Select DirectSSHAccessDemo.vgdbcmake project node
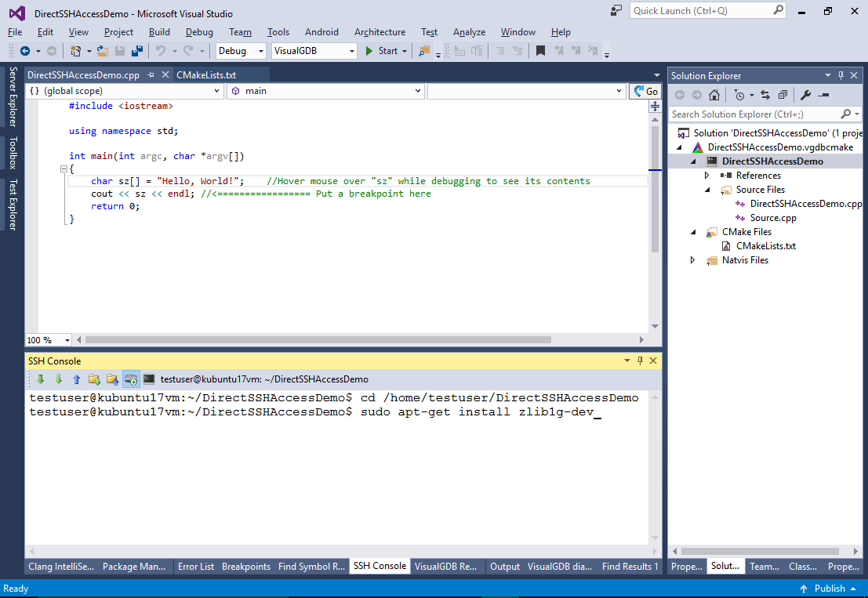This screenshot has height=598, width=868. click(780, 147)
